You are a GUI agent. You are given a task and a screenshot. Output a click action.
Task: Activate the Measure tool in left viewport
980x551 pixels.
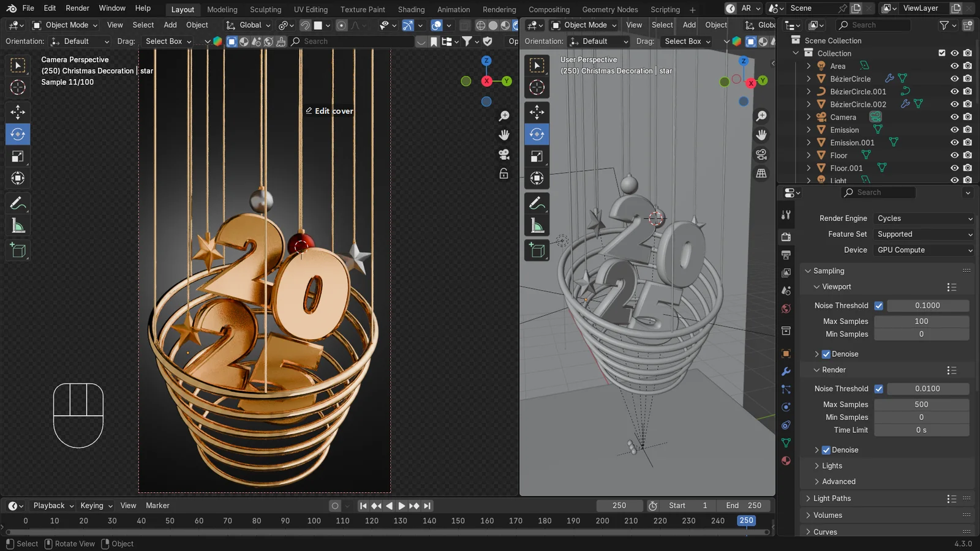18,226
